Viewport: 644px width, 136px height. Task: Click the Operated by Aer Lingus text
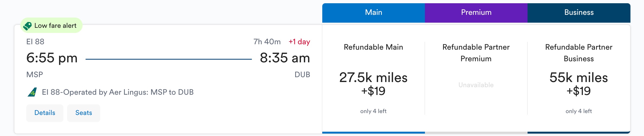click(x=118, y=92)
